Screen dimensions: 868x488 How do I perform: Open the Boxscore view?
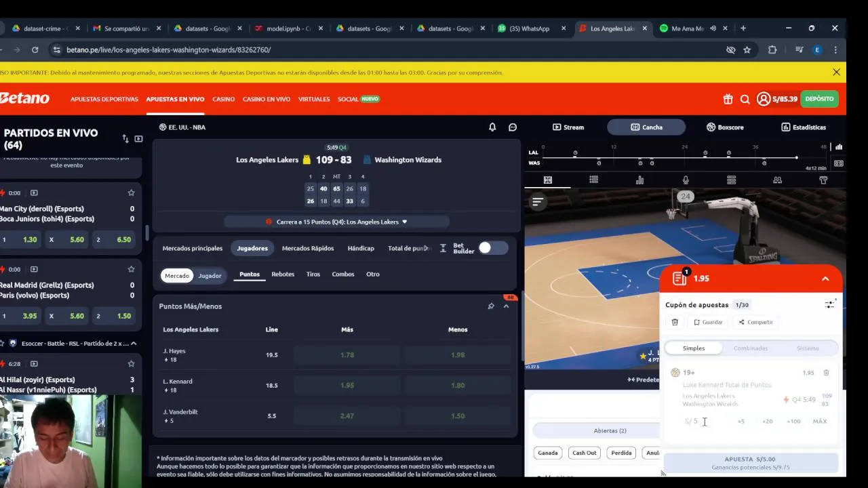(x=725, y=127)
